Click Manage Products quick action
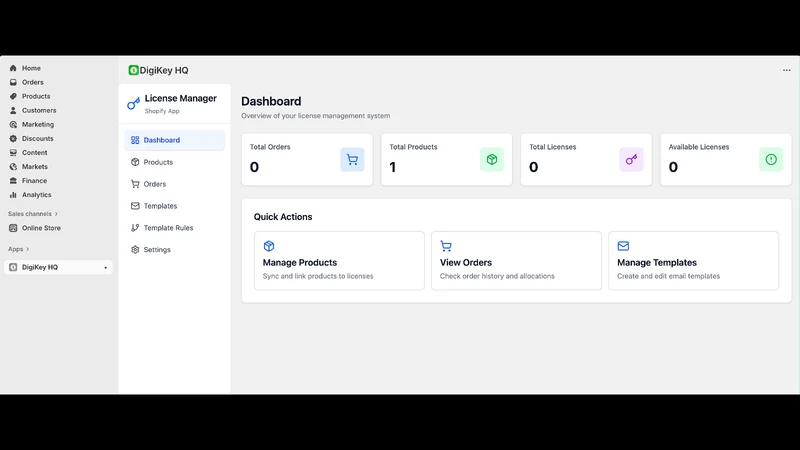800x450 pixels. pos(339,261)
